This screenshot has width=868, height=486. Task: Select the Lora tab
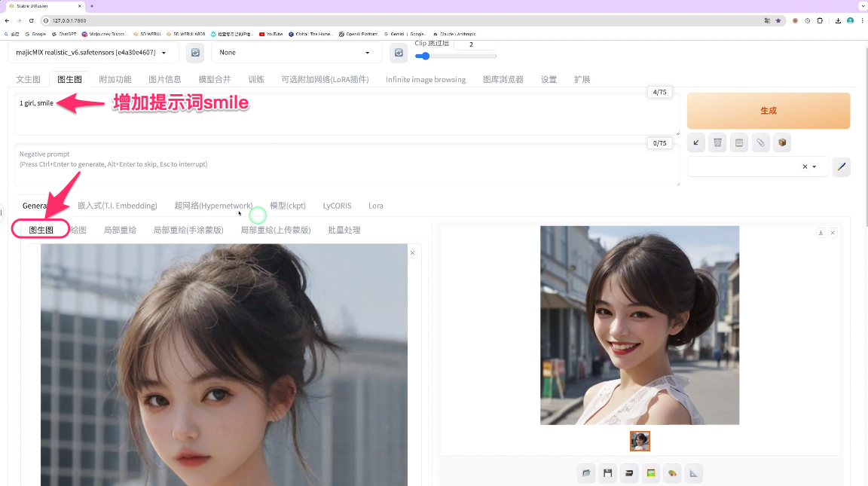[376, 206]
